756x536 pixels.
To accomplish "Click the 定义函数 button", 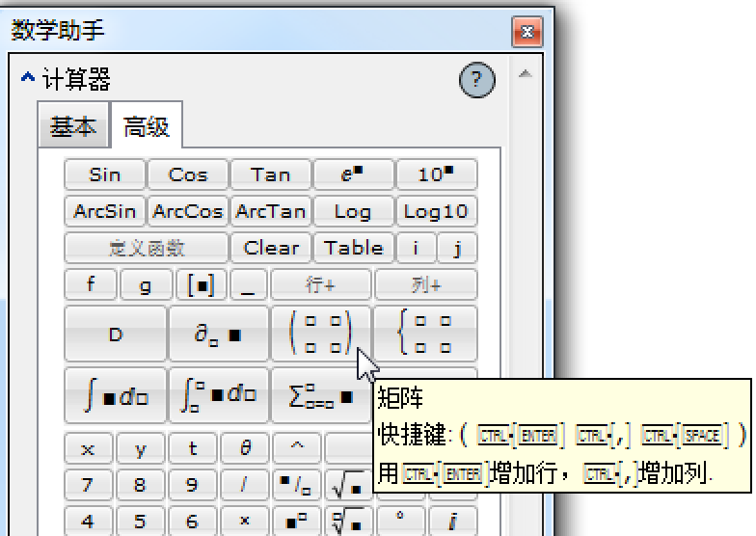I will [x=147, y=248].
